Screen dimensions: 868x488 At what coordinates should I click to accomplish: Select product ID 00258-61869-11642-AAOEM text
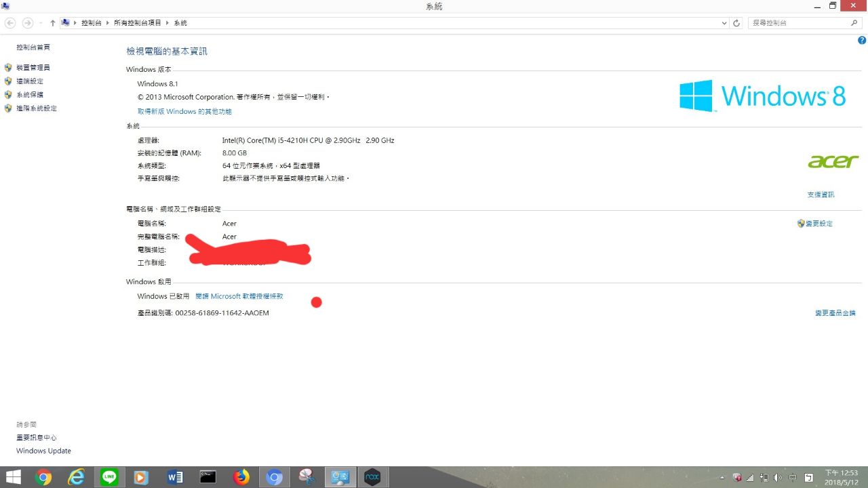[x=222, y=313]
